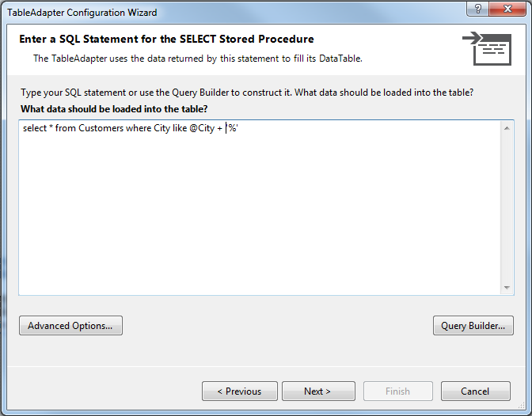Open Advanced Options dialog
Viewport: 532px width, 416px height.
[70, 326]
